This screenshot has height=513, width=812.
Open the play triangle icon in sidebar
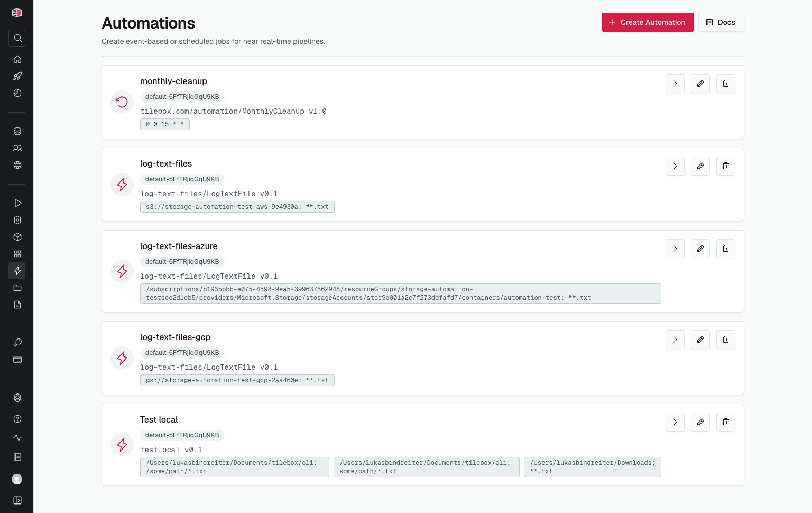pyautogui.click(x=17, y=203)
